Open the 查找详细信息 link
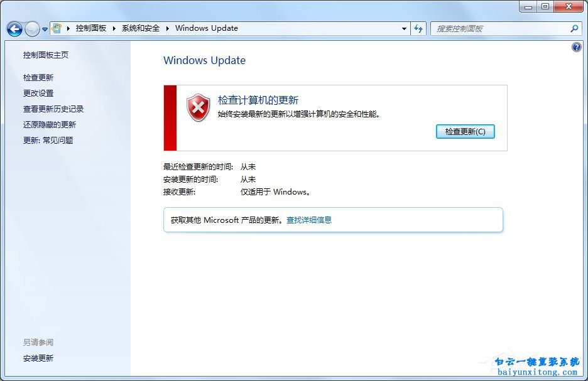The width and height of the screenshot is (588, 381). (309, 220)
